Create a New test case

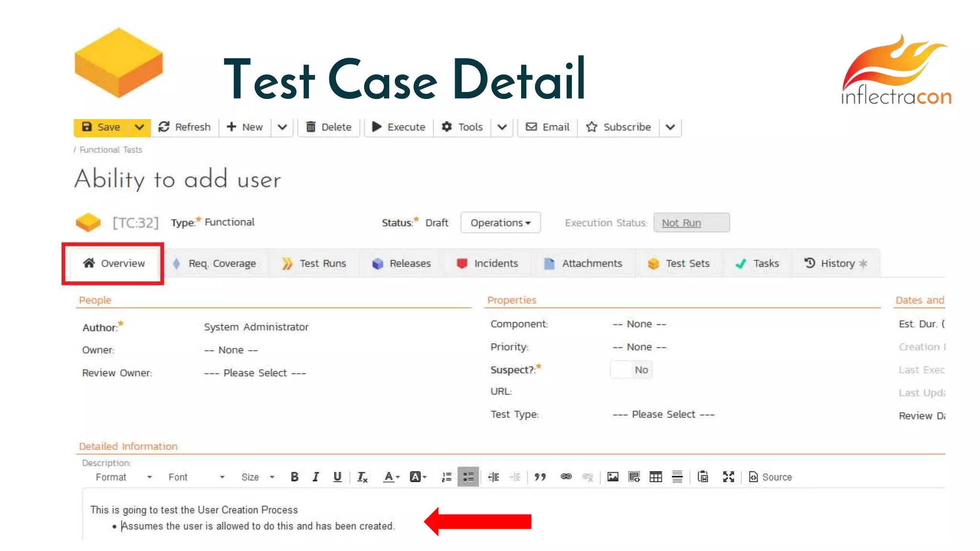(245, 127)
